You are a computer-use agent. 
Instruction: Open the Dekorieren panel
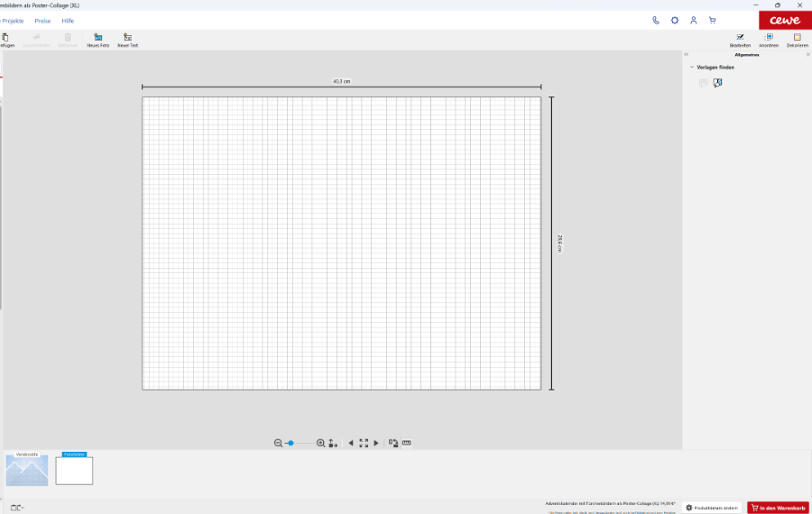coord(797,41)
